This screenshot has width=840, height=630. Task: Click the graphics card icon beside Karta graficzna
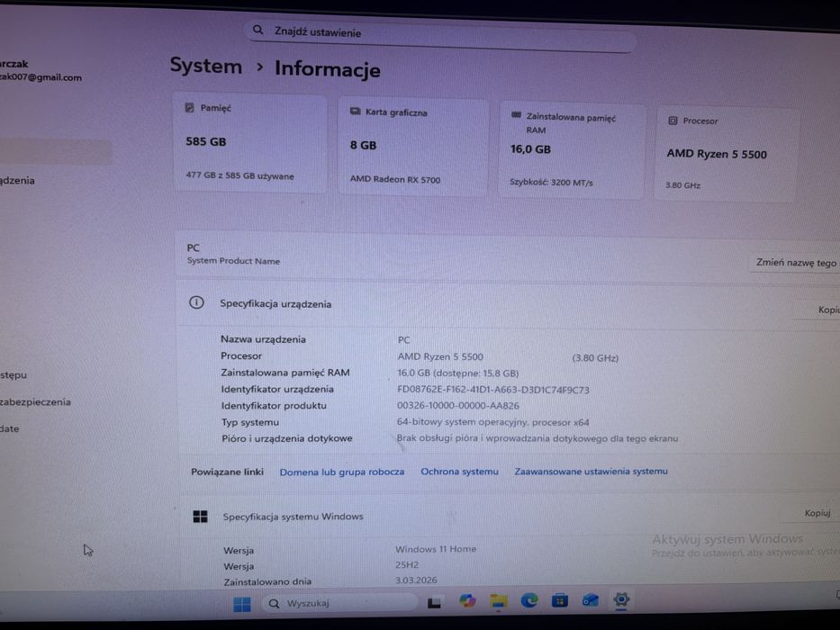pyautogui.click(x=356, y=112)
